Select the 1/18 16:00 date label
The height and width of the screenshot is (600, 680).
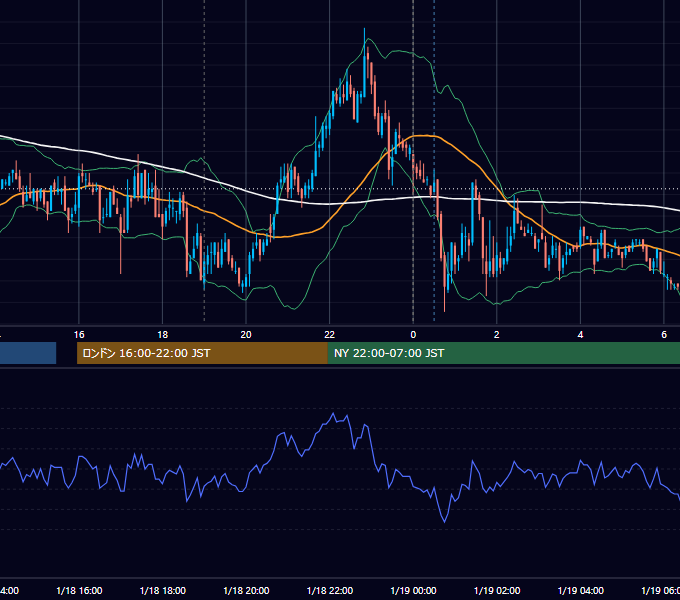(x=79, y=590)
